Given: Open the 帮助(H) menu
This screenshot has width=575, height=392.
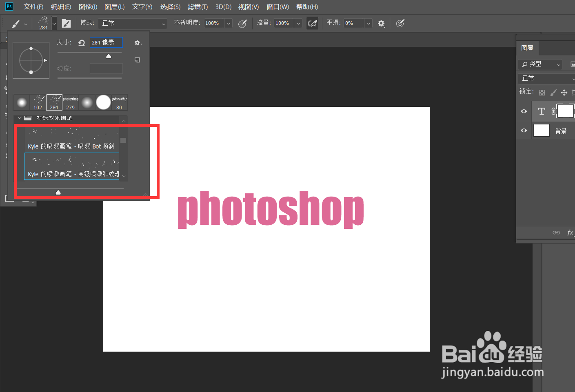Looking at the screenshot, I should tap(307, 7).
